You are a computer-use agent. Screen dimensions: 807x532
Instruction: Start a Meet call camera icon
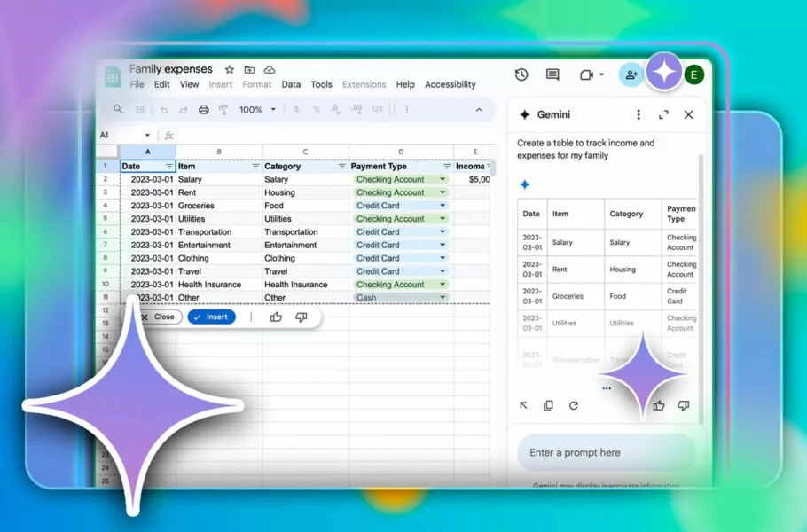[x=586, y=75]
